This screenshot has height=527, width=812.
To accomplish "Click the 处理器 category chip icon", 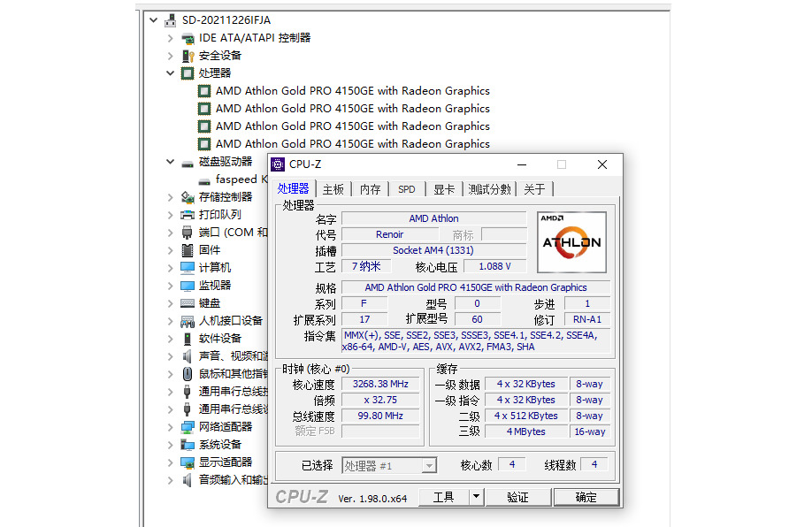I will tap(188, 73).
